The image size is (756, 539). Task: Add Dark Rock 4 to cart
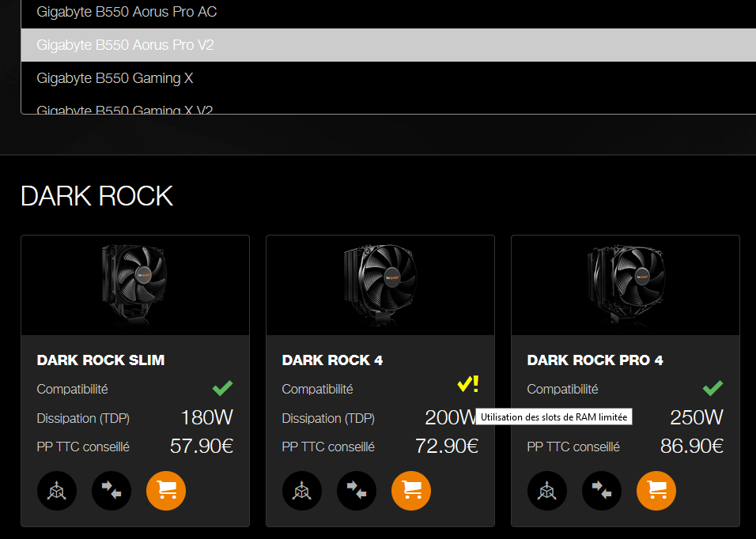410,490
